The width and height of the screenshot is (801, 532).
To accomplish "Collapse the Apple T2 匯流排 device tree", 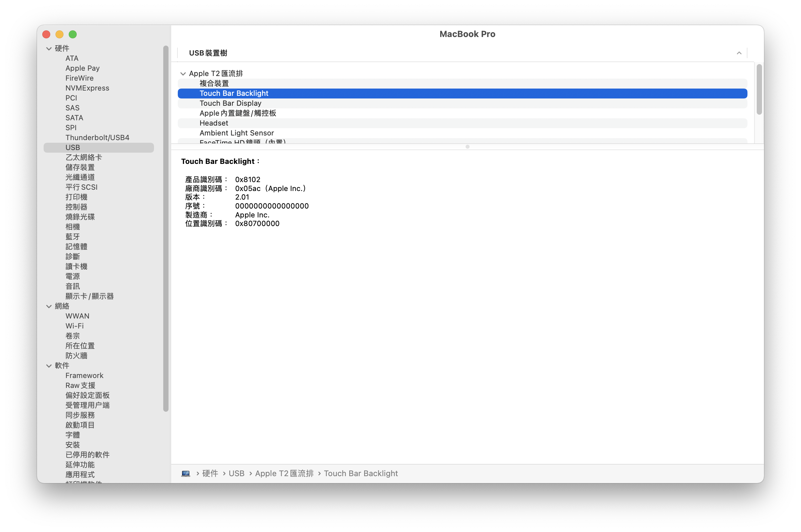I will point(183,73).
